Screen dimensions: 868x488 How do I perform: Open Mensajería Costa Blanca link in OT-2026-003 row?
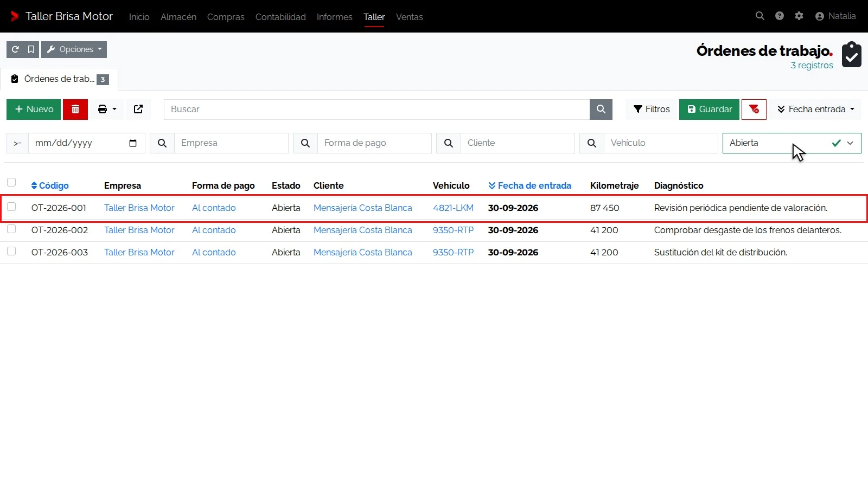coord(363,252)
